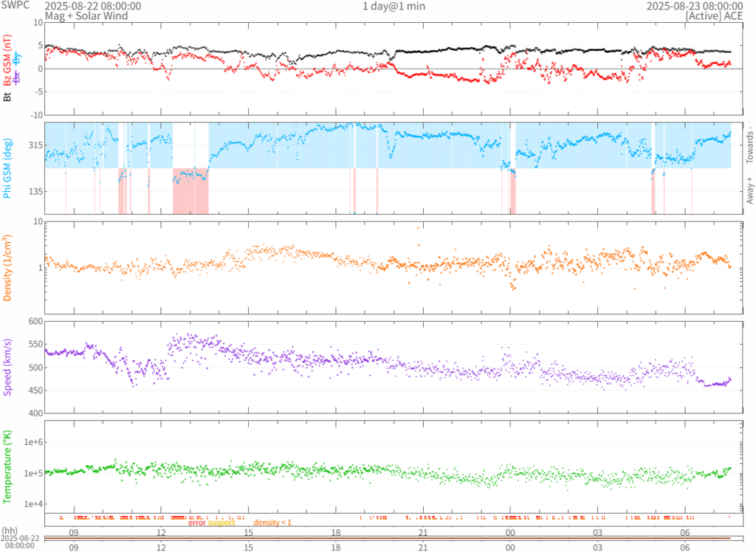This screenshot has width=756, height=552.
Task: Open the 'Mag + Solar Wind' plot type selector
Action: click(86, 15)
